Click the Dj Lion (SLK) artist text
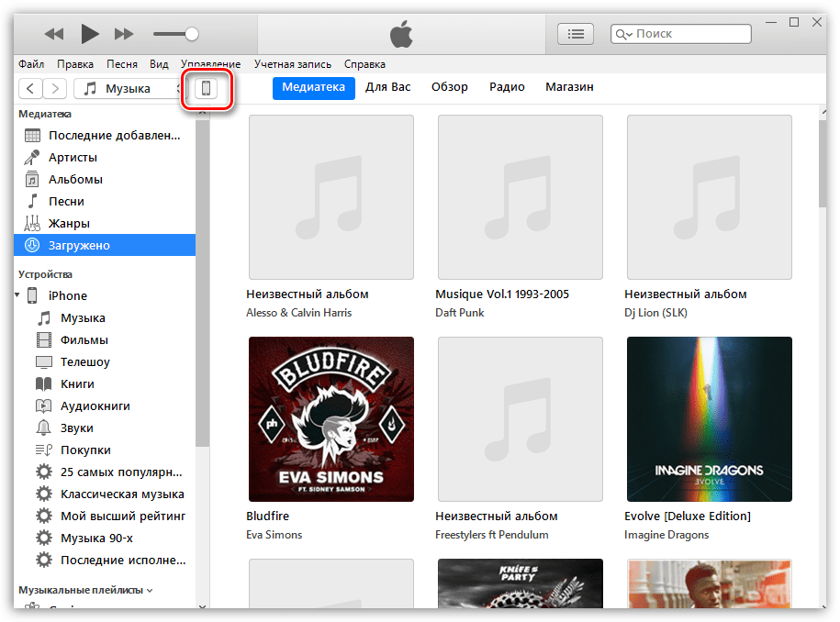The width and height of the screenshot is (840, 622). (x=655, y=313)
